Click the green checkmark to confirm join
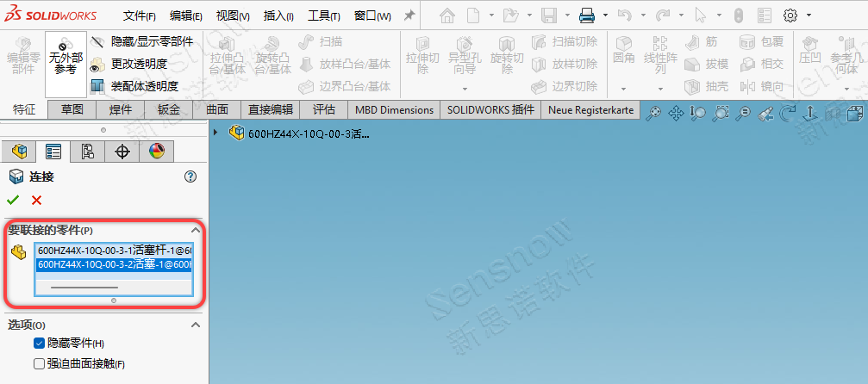This screenshot has width=868, height=384. pos(13,200)
